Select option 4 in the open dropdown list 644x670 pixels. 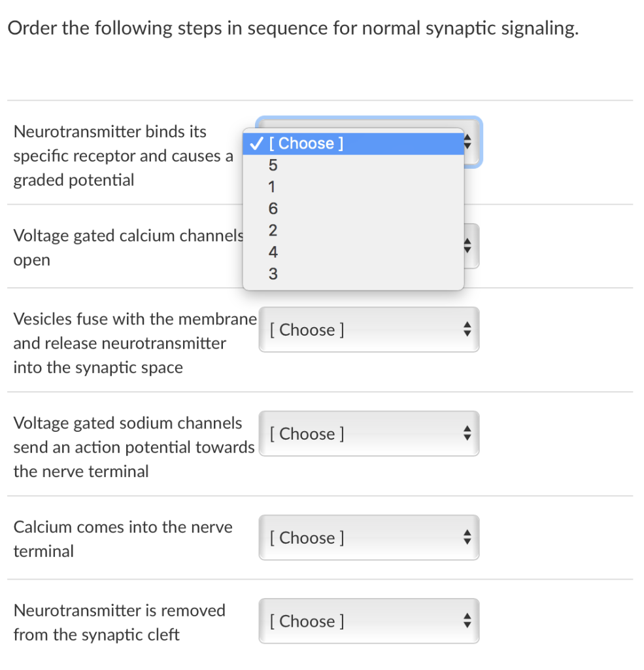pyautogui.click(x=272, y=252)
